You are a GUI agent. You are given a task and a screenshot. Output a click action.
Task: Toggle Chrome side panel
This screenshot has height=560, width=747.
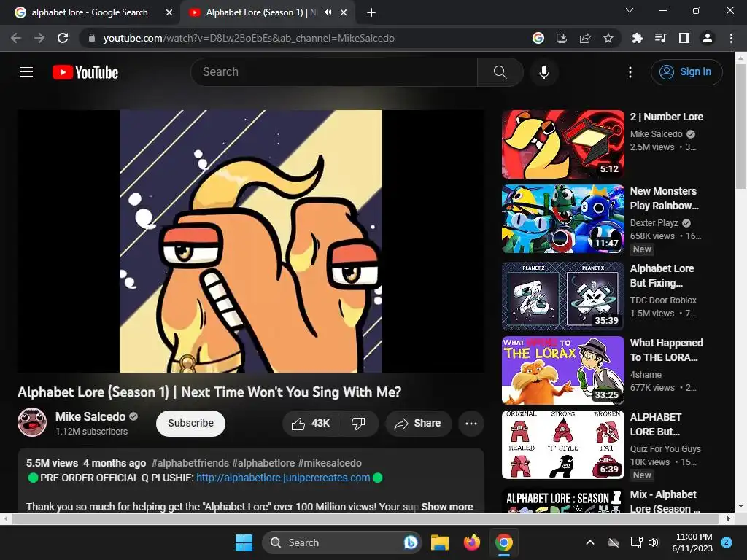point(684,38)
